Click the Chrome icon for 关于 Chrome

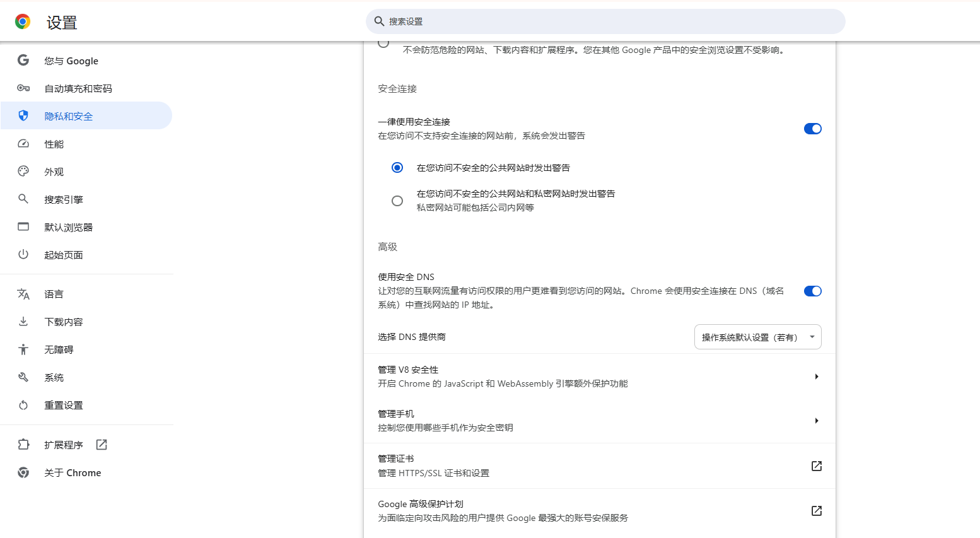23,472
